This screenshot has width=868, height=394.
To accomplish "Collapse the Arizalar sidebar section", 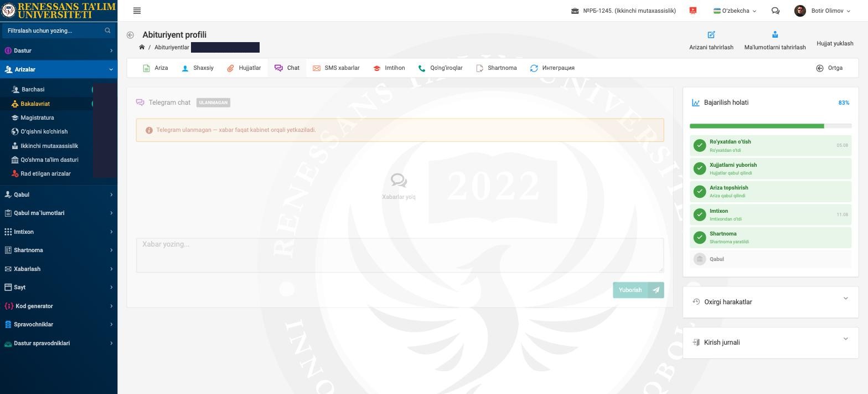I will (59, 69).
